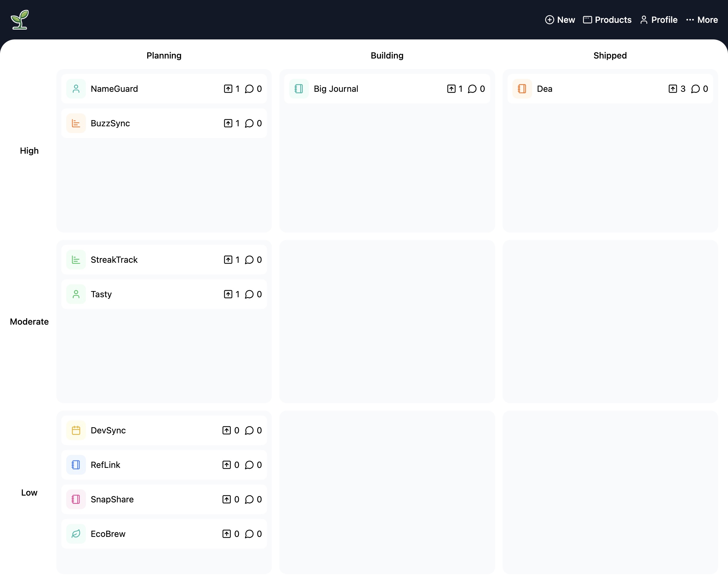
Task: Click the Shipped column header
Action: point(610,55)
